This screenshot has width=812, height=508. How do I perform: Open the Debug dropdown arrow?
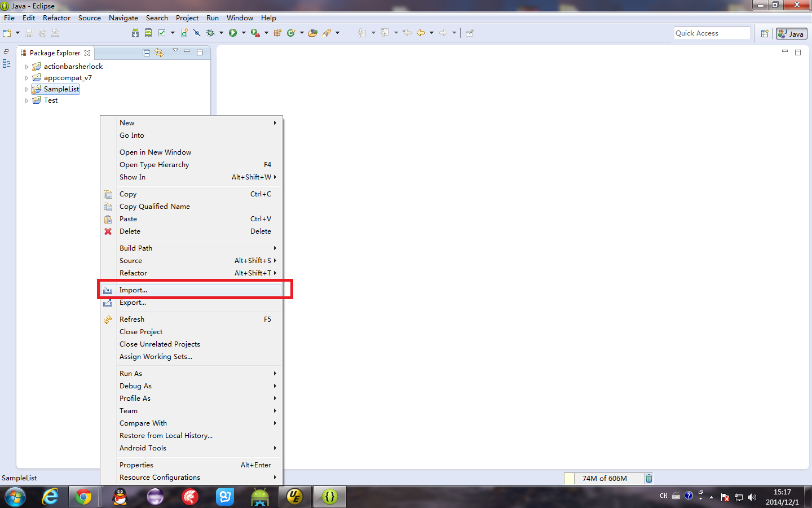(x=221, y=33)
